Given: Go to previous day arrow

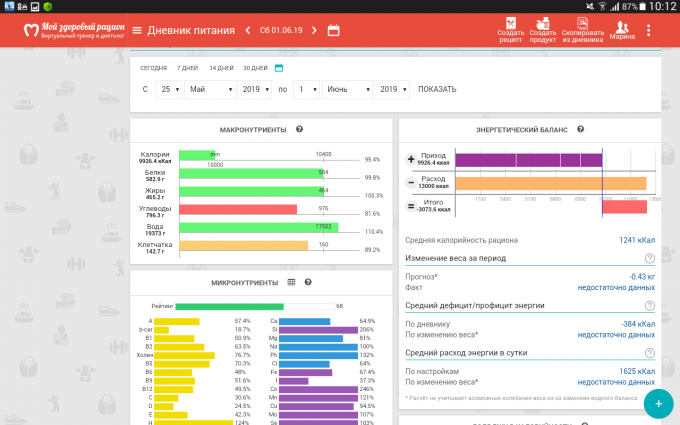Looking at the screenshot, I should 248,30.
